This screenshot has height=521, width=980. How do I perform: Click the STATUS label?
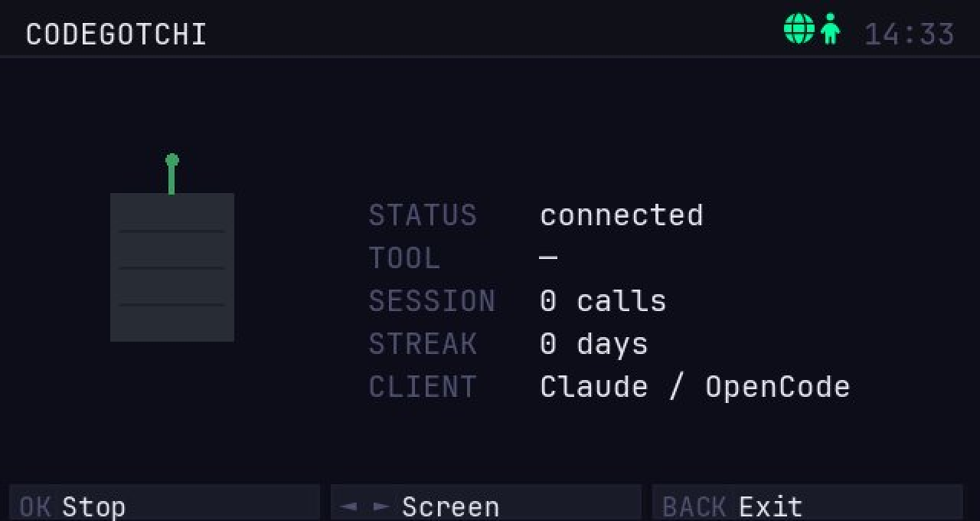click(x=423, y=215)
